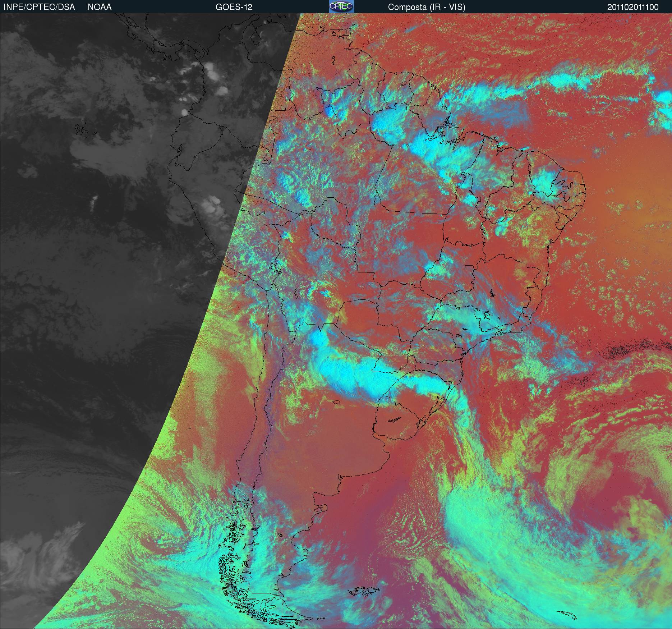Click the NOAA label in header
The image size is (672, 629).
tap(100, 7)
